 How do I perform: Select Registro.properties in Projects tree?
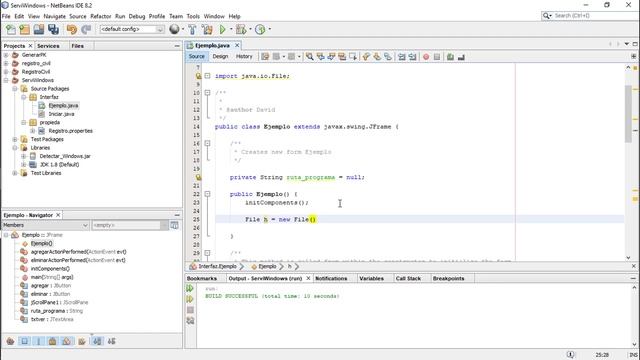click(70, 131)
